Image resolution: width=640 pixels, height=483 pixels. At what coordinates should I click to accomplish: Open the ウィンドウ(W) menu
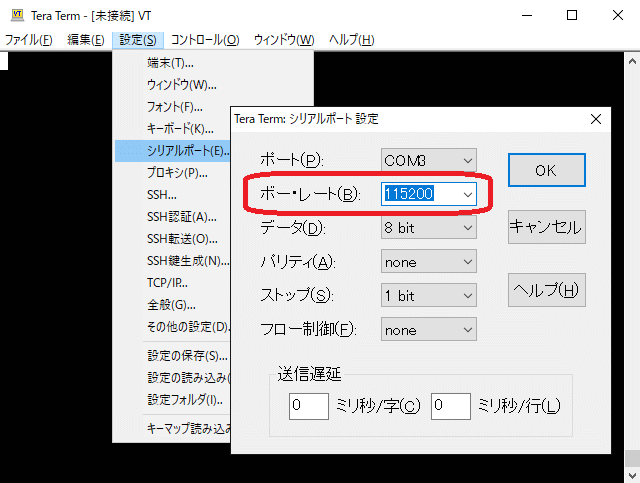click(x=284, y=40)
